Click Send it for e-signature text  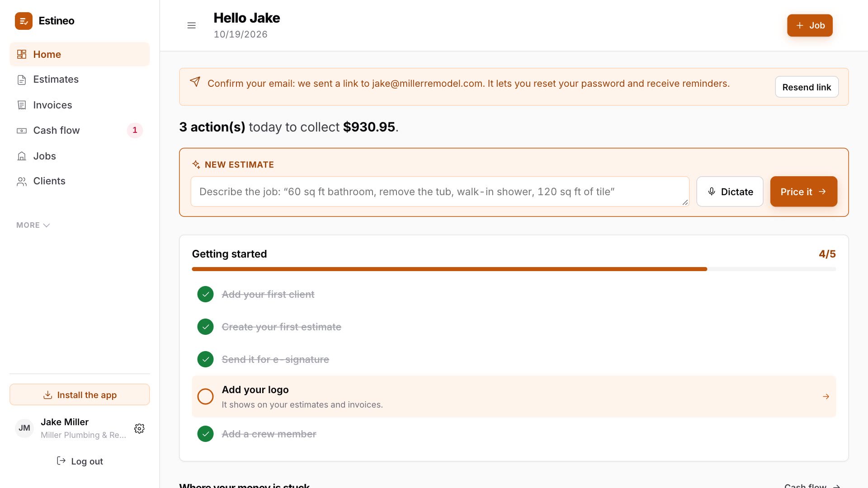point(275,359)
